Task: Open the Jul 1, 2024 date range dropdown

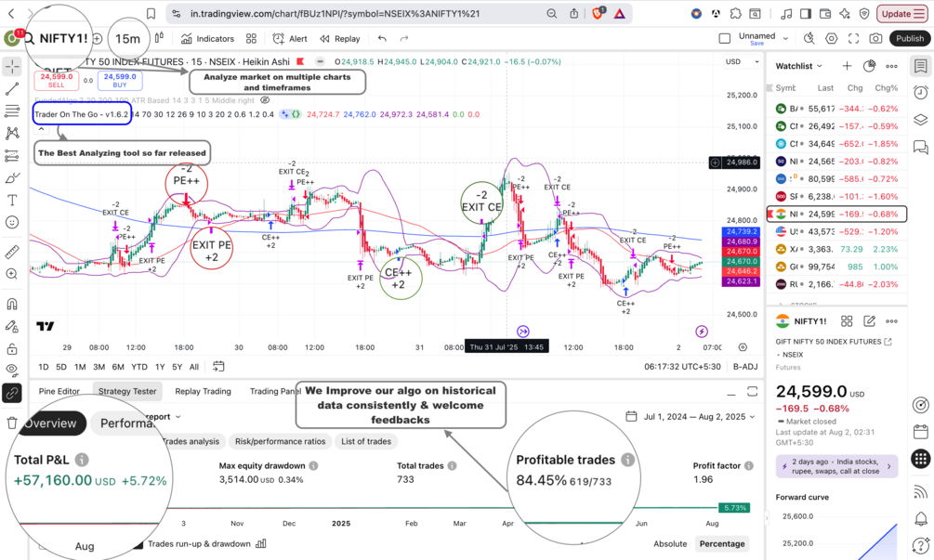Action: (691, 417)
